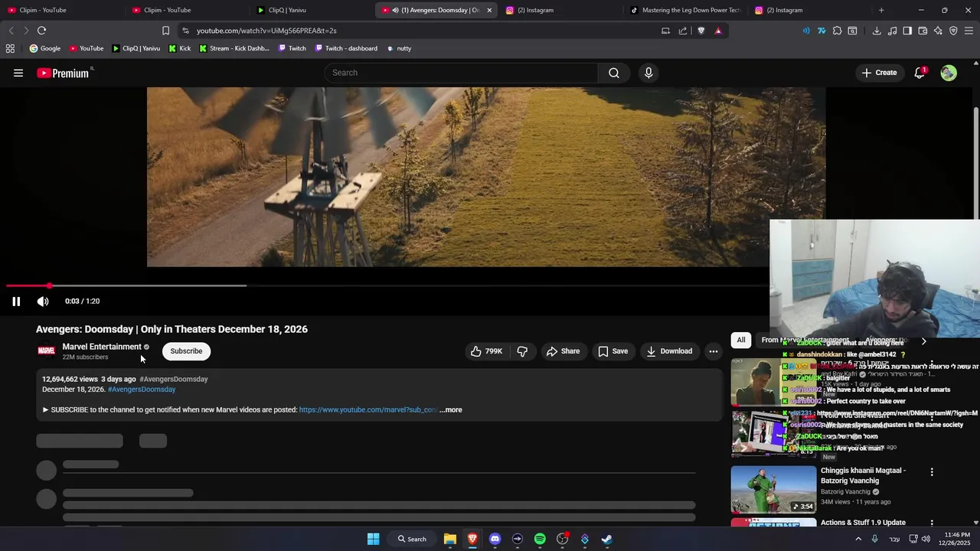
Task: Share this page from the address bar
Action: pos(683,31)
